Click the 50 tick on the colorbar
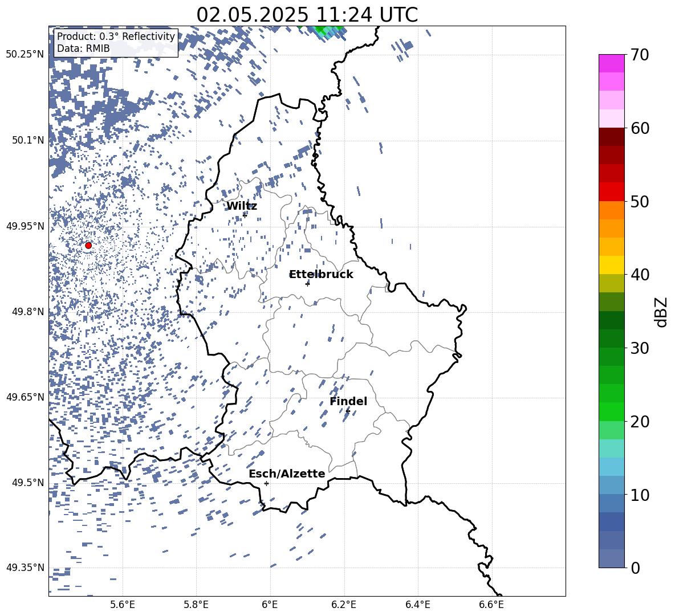Image resolution: width=675 pixels, height=616 pixels. [640, 201]
